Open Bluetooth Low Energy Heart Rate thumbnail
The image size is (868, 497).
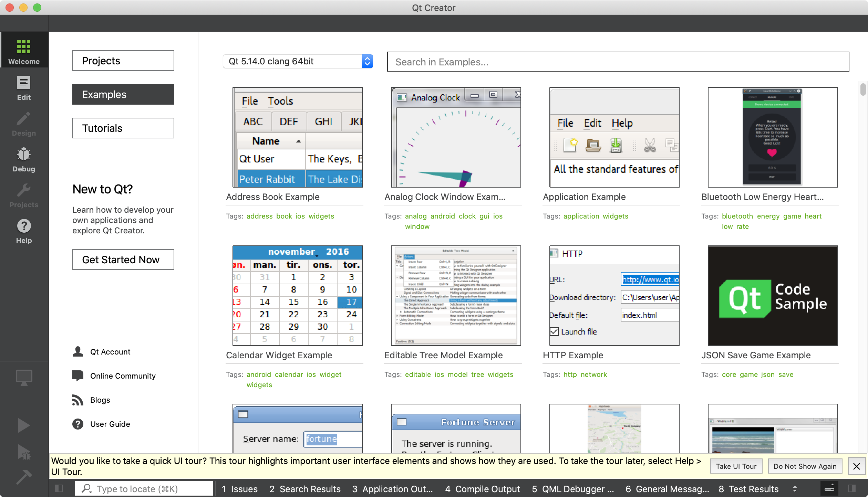pyautogui.click(x=773, y=137)
